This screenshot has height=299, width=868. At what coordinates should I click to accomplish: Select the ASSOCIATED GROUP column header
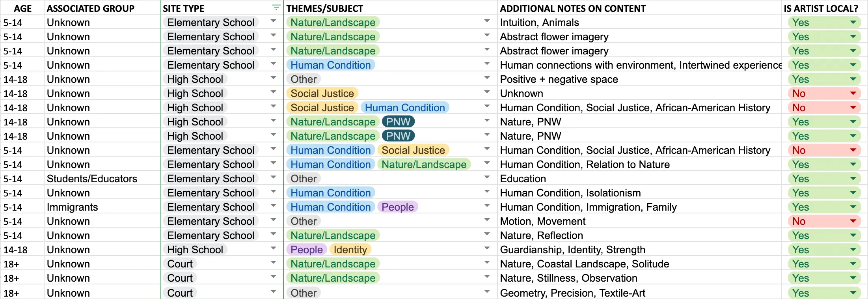[90, 8]
